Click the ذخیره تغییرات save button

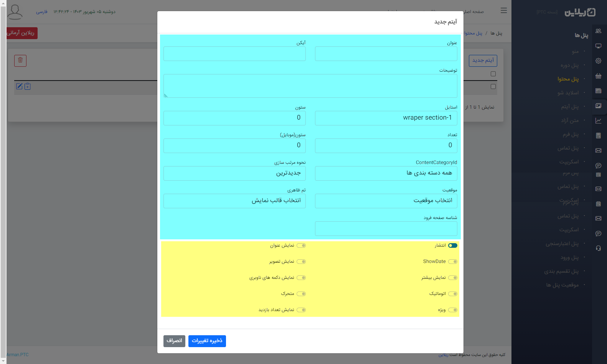pos(207,341)
